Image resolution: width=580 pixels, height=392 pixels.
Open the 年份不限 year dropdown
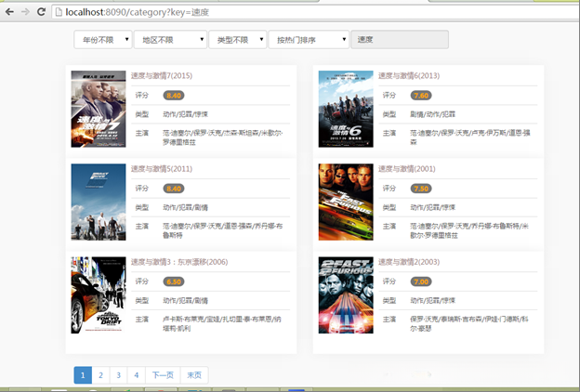[x=102, y=40]
